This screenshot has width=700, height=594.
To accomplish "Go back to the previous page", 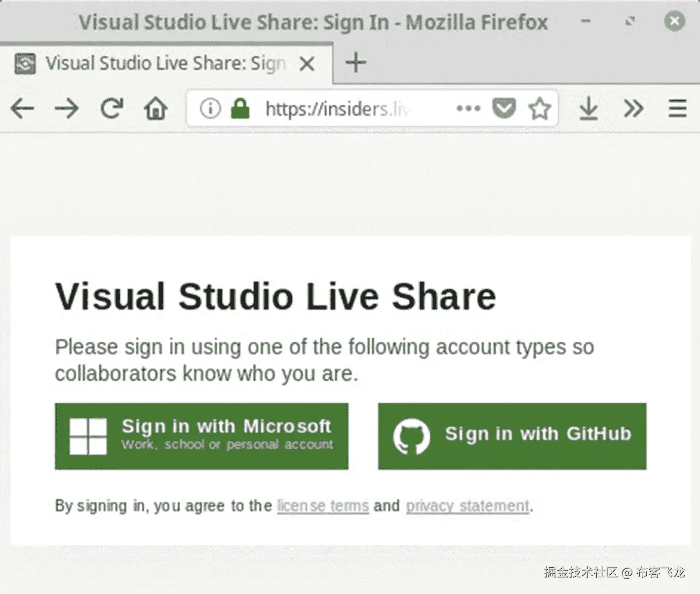I will (x=22, y=108).
